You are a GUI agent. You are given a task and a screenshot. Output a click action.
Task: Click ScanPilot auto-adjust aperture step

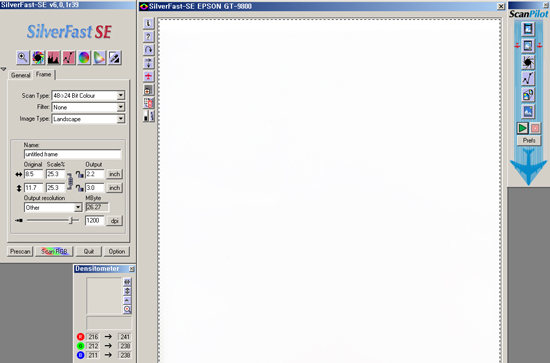tap(528, 62)
